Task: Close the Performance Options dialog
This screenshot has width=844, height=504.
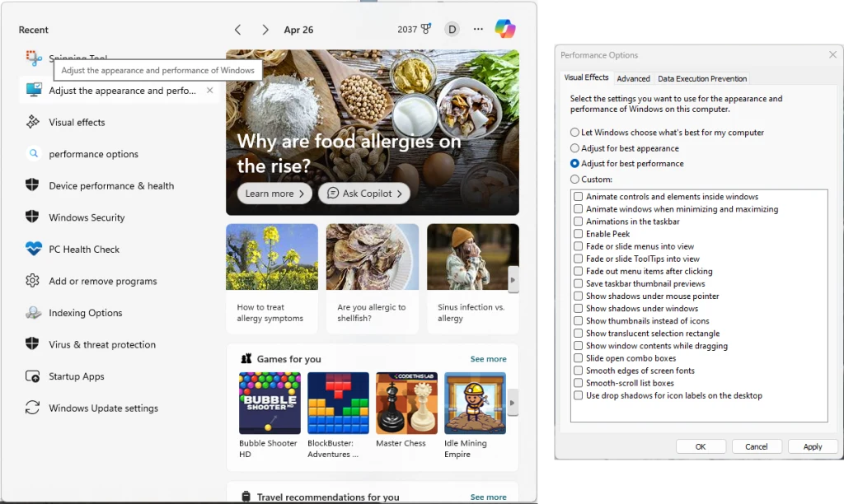Action: 832,55
